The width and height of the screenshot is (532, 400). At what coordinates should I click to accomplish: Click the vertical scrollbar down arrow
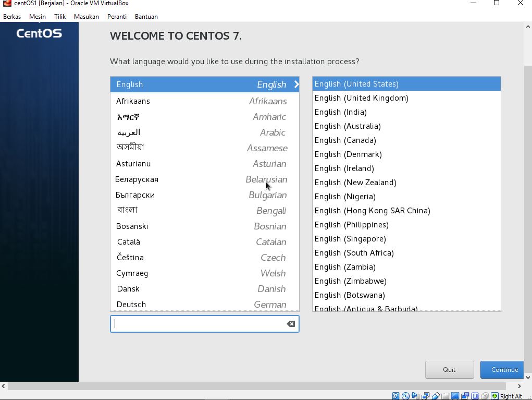coord(528,377)
